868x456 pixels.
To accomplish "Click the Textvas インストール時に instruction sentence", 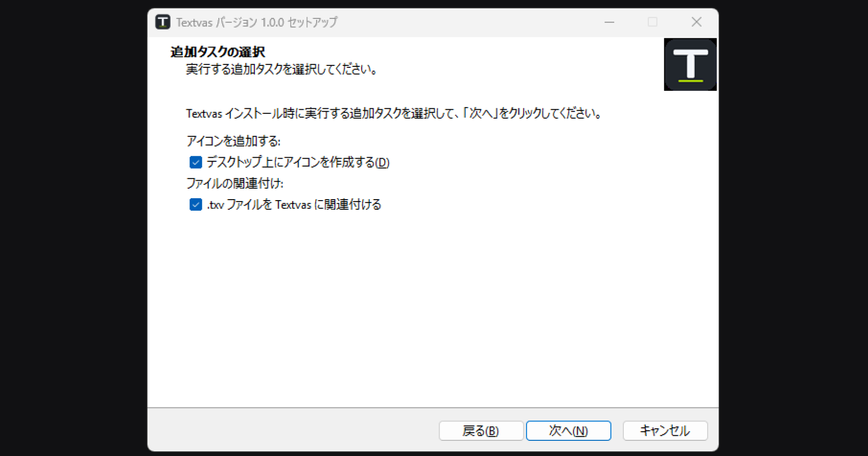I will (x=394, y=113).
